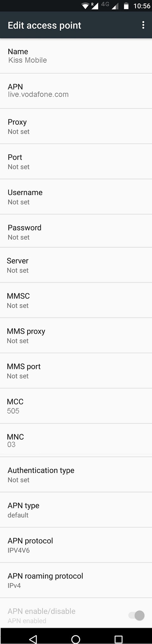The image size is (152, 644).
Task: Edit the Name field Kiss Mobile
Action: pyautogui.click(x=76, y=56)
